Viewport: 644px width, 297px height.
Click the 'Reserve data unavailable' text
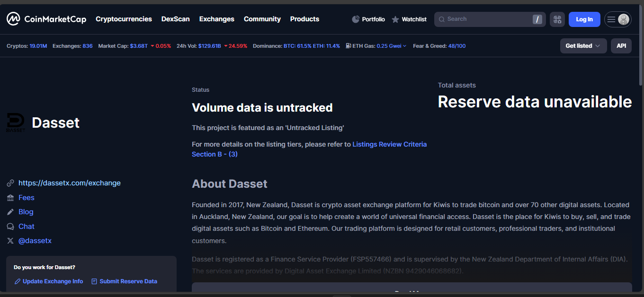coord(535,102)
